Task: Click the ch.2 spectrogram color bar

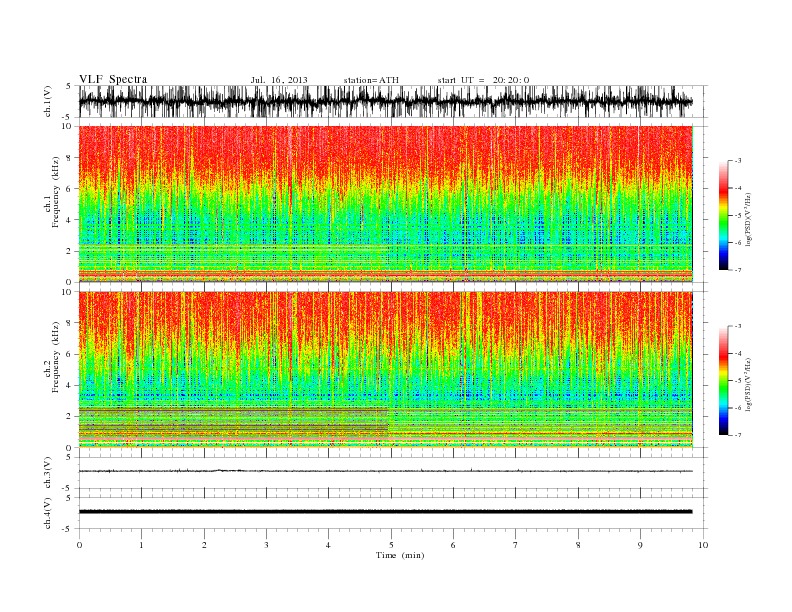Action: 723,381
